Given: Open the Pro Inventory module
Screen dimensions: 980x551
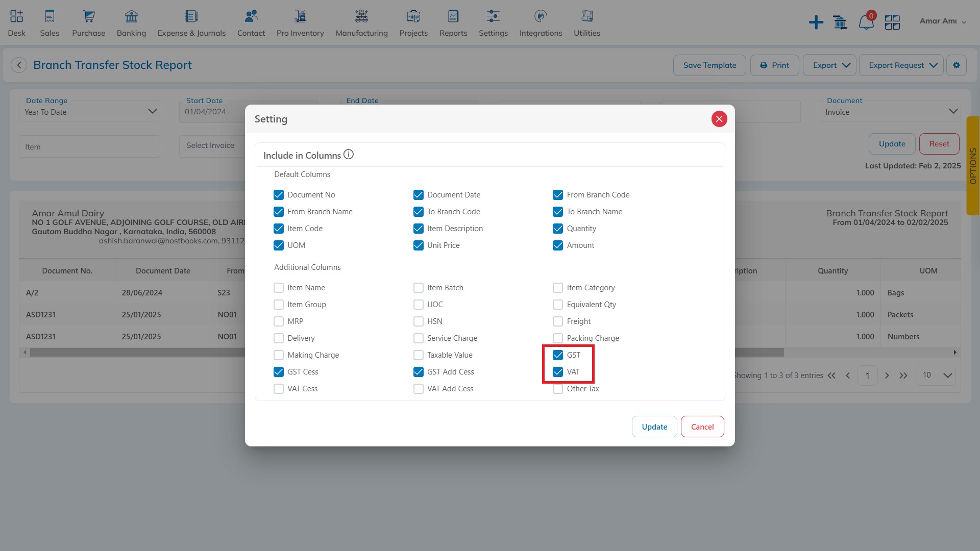Looking at the screenshot, I should click(300, 22).
